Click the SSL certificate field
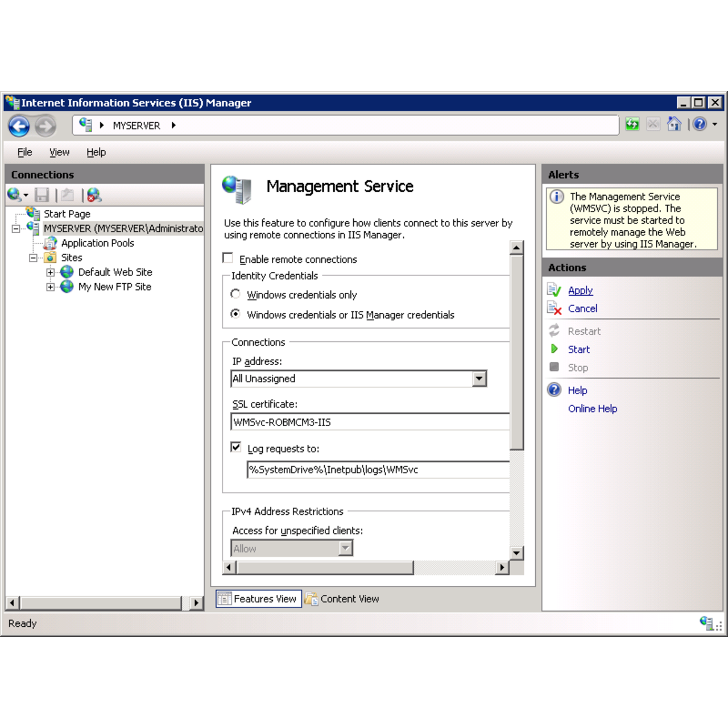 (370, 422)
